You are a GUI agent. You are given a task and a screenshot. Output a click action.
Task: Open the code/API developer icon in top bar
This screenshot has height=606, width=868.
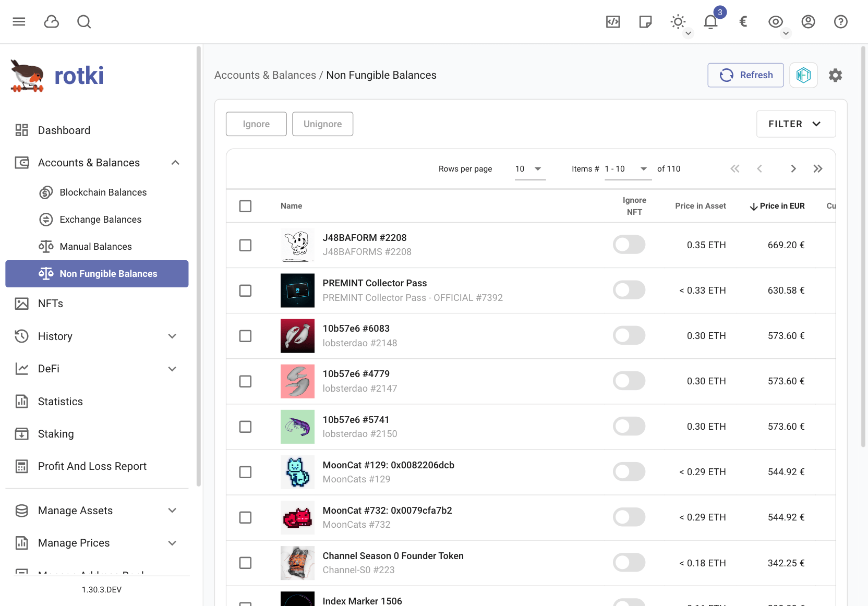click(x=613, y=21)
